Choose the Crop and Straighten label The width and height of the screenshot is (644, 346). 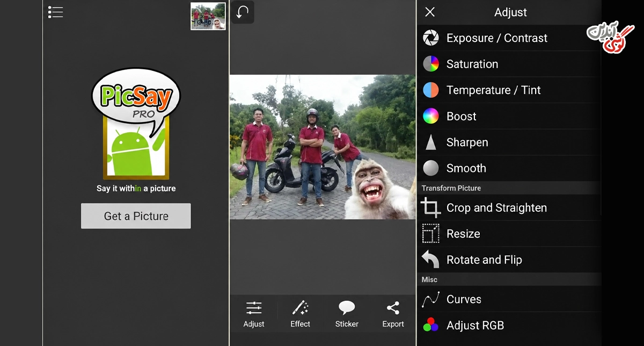click(496, 208)
